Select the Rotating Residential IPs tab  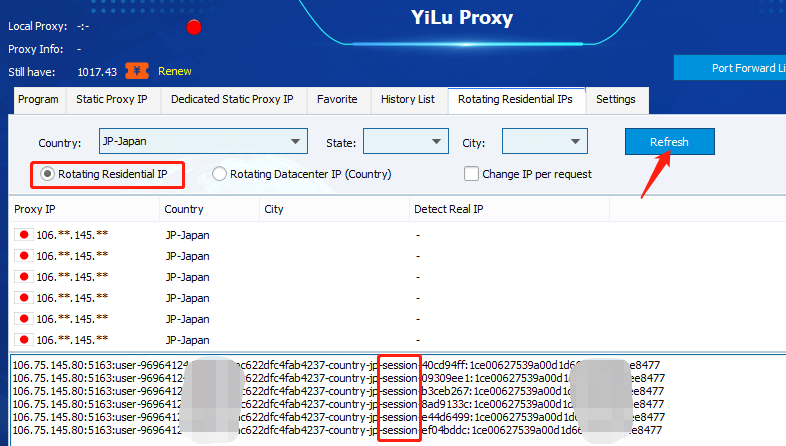(515, 99)
